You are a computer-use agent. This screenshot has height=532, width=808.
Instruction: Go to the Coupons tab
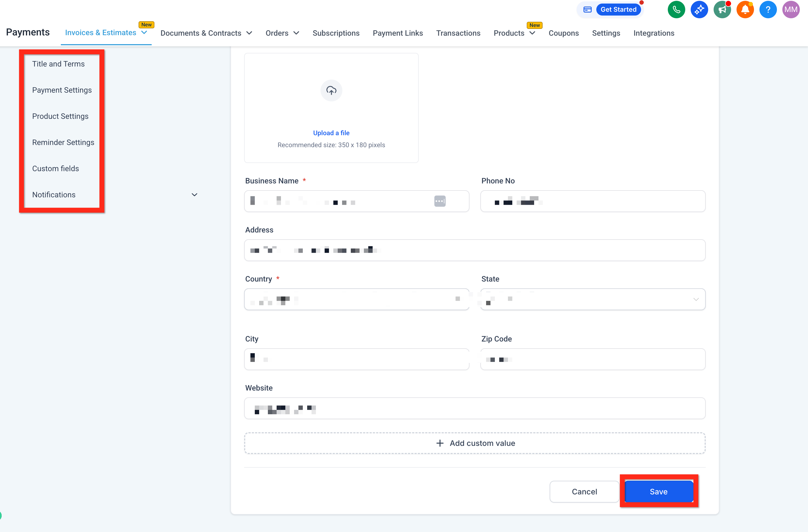tap(563, 33)
